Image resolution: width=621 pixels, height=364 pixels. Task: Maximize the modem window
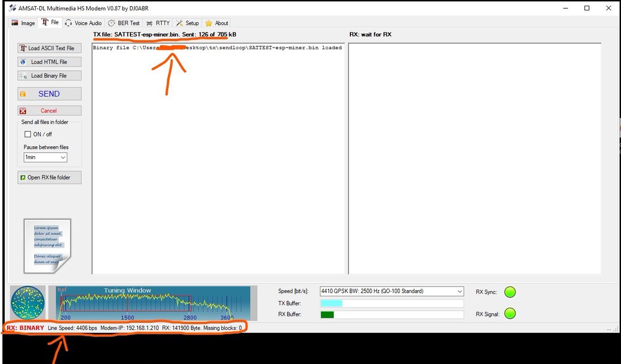tap(586, 8)
